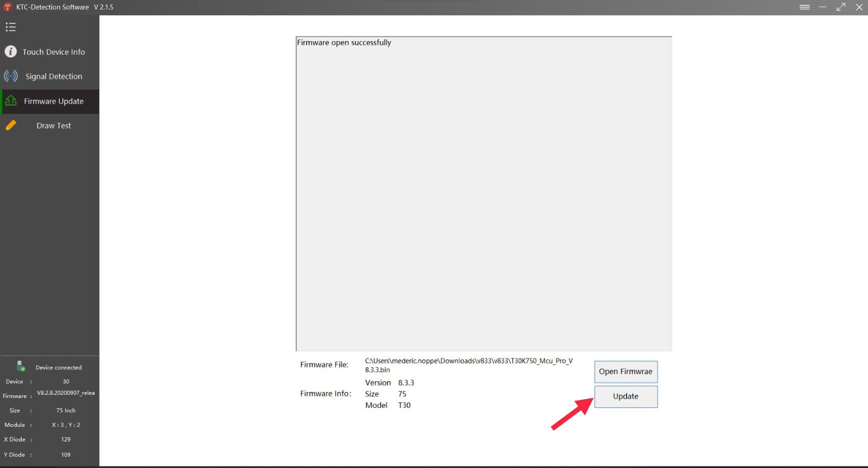Click the Touch Device Info circle icon
The width and height of the screenshot is (868, 468).
coord(10,52)
